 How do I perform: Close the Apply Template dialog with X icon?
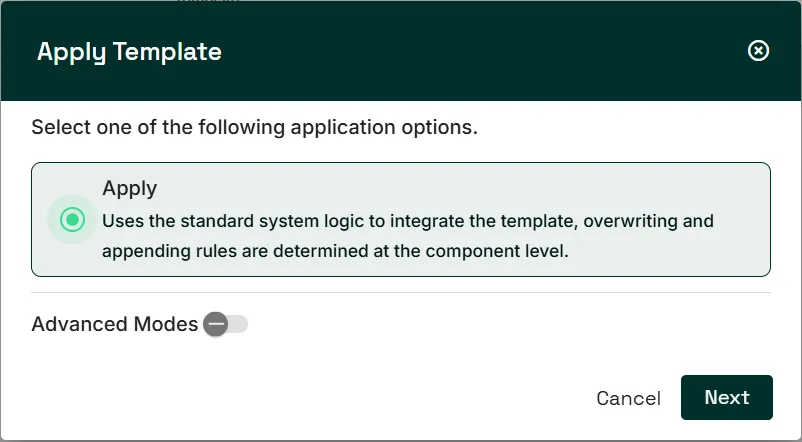click(758, 51)
